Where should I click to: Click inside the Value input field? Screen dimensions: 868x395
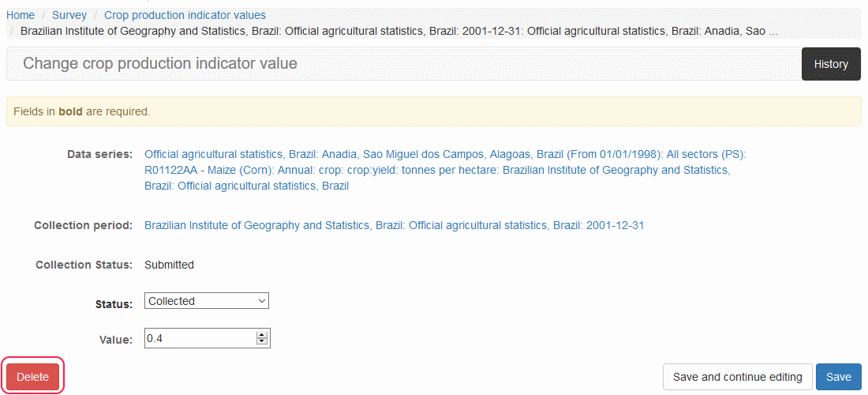coord(200,339)
